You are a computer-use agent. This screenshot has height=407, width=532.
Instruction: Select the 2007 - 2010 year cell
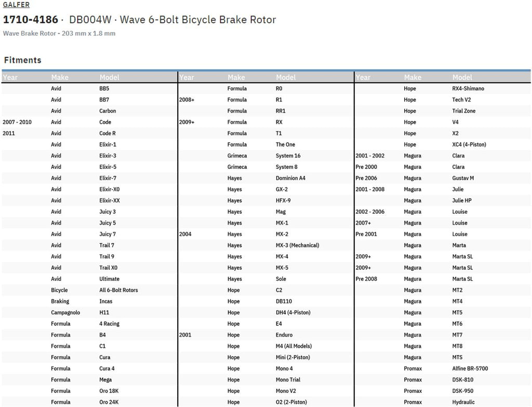click(x=17, y=122)
